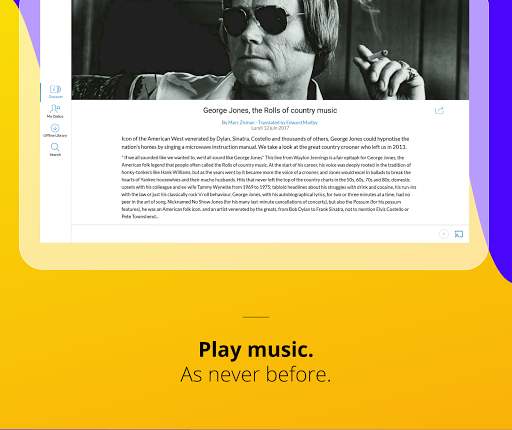Open the Discover section icon
This screenshot has width=512, height=430.
(x=55, y=89)
